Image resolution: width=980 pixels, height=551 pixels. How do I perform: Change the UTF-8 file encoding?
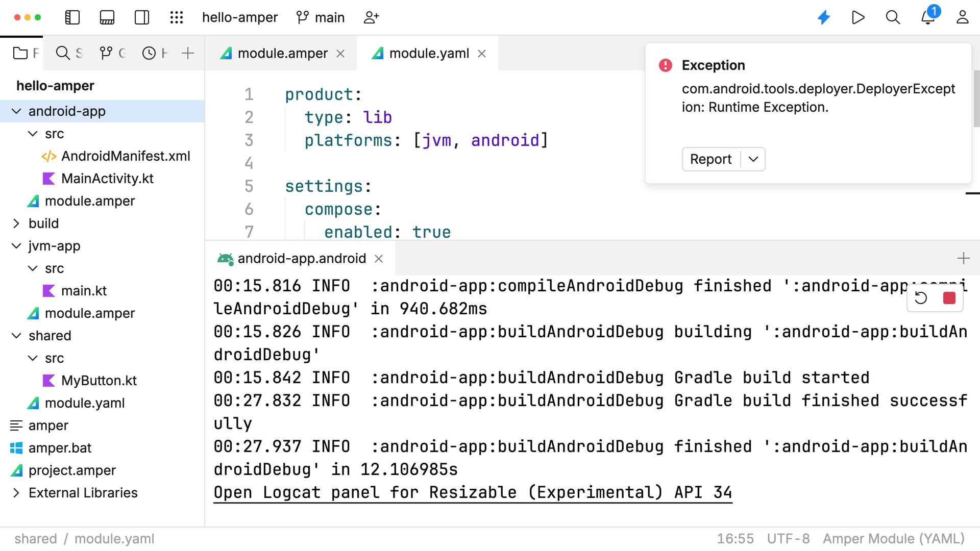pyautogui.click(x=788, y=539)
